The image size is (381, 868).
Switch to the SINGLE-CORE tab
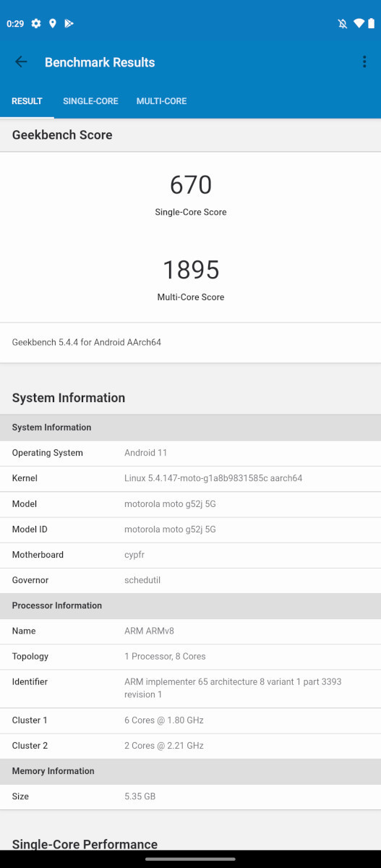click(x=90, y=101)
